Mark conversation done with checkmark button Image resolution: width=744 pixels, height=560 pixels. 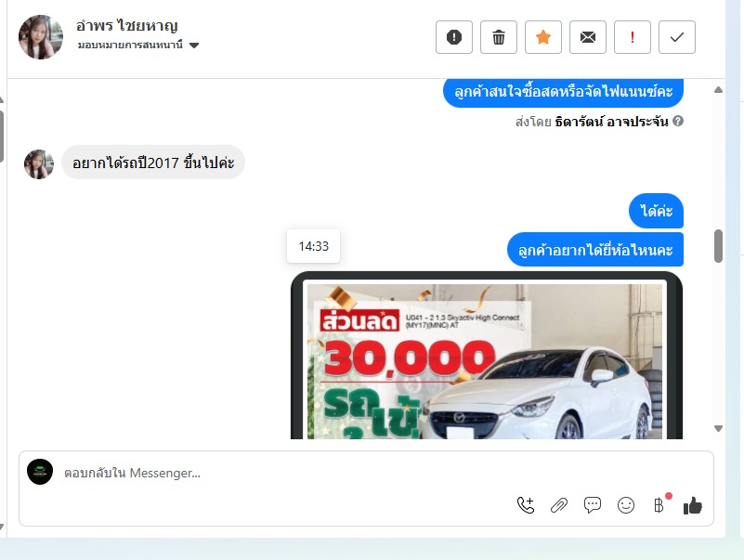pyautogui.click(x=677, y=37)
